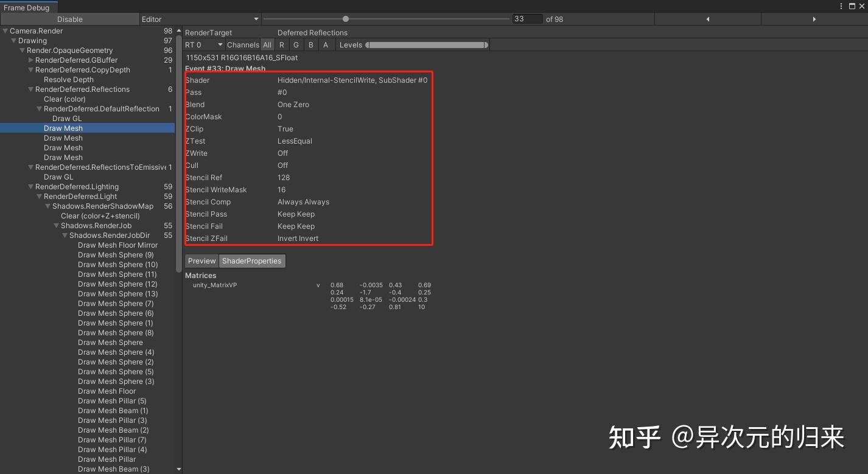Select the Draw Mesh Sphere (9) event

(x=116, y=255)
